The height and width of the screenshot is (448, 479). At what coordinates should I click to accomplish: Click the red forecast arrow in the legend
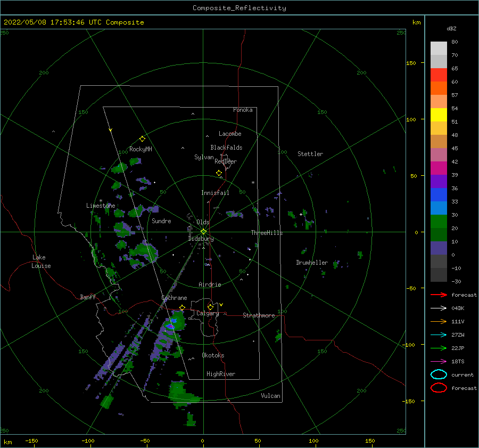439,295
